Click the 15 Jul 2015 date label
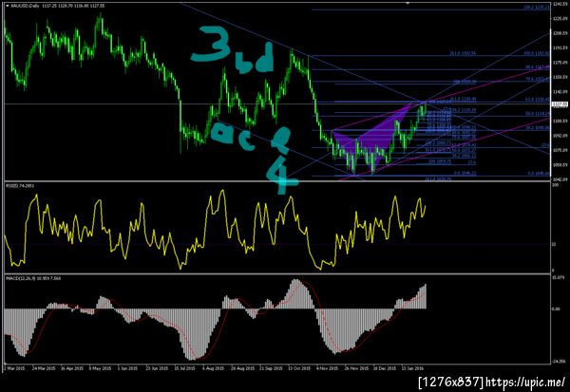The height and width of the screenshot is (392, 570). pos(185,368)
